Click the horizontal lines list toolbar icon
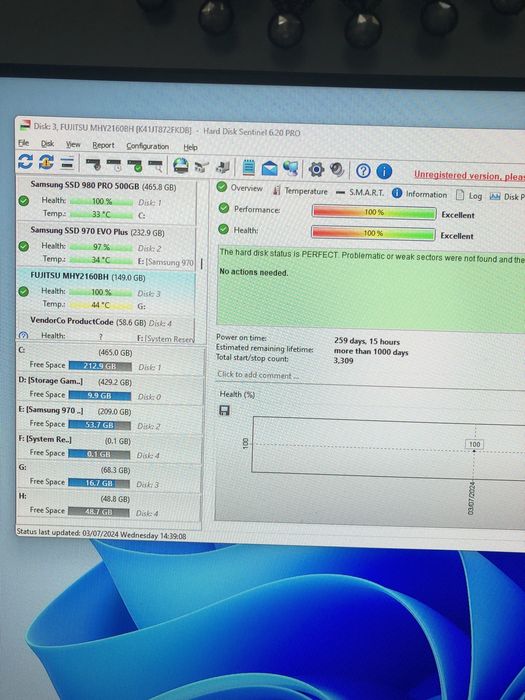Viewport: 525px width, 700px height. 67,163
